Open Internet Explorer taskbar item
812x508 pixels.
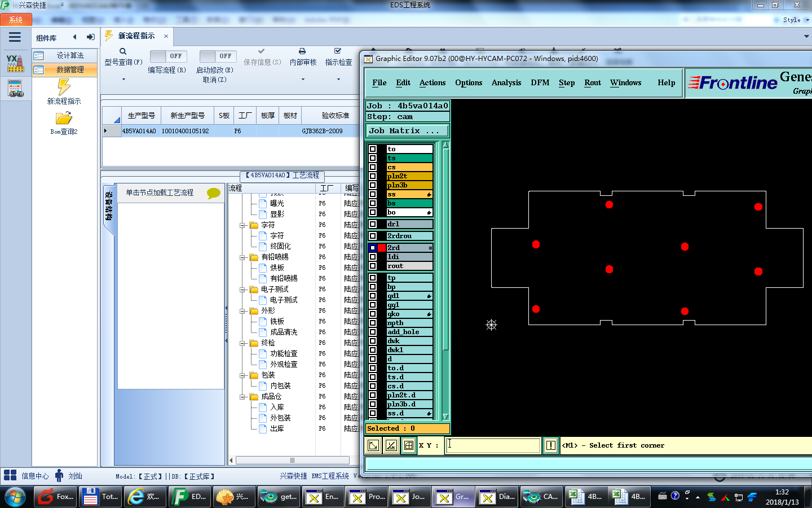[x=144, y=497]
